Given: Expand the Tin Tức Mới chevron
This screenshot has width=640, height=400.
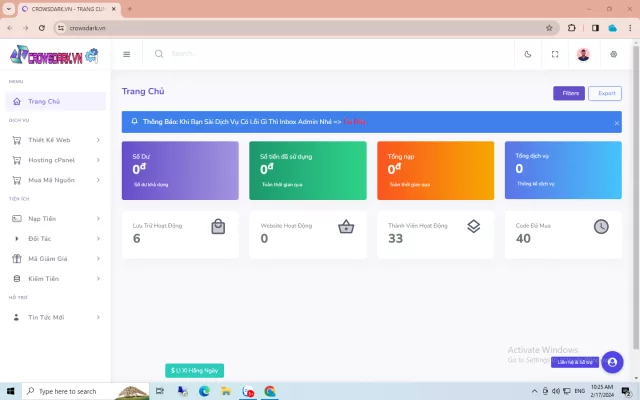Looking at the screenshot, I should point(98,317).
